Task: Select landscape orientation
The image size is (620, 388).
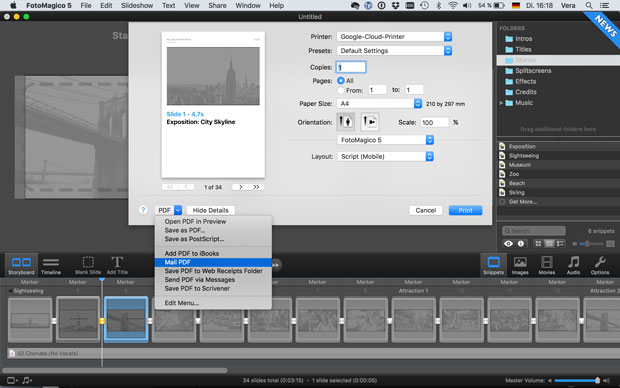Action: [x=369, y=122]
